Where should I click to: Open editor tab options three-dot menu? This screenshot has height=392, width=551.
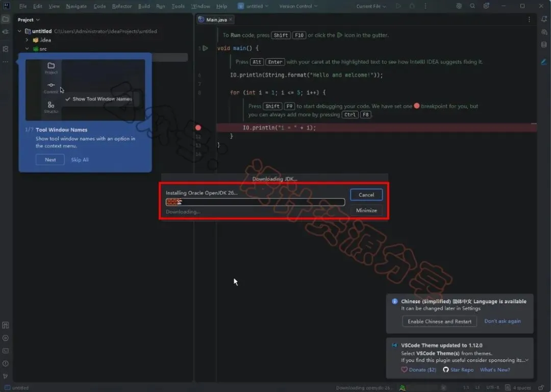(x=529, y=20)
